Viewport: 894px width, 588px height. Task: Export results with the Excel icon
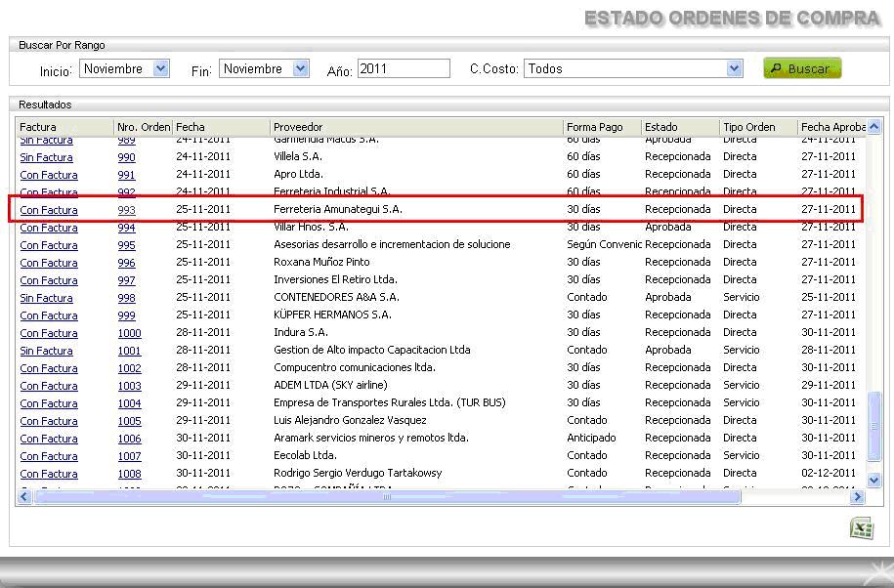pos(862,527)
